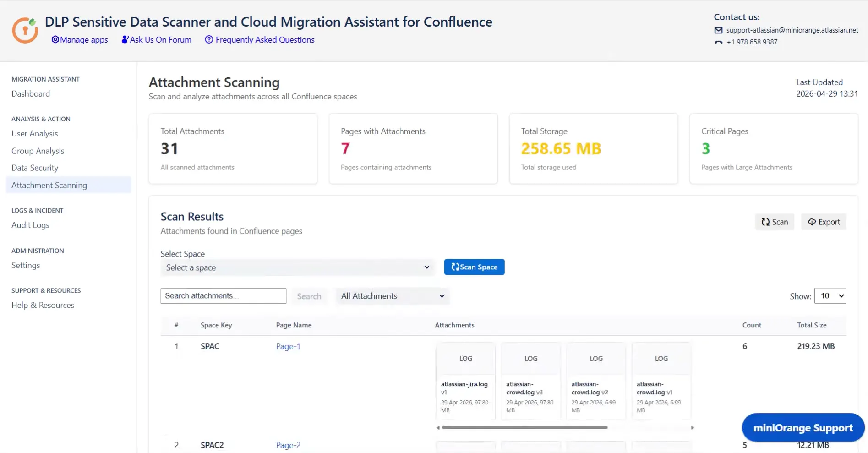Click the atlassian-crowd.log v1 attachment card

[661, 381]
